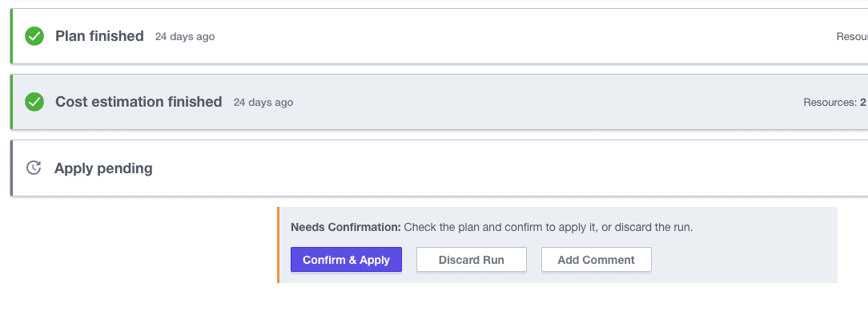Click the green status stripe on Plan finished panel
868x328 pixels.
(11, 36)
